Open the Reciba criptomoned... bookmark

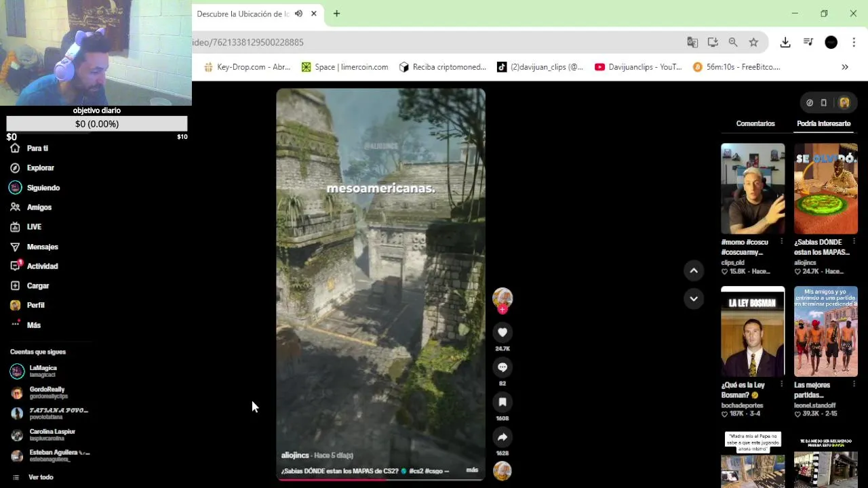pyautogui.click(x=443, y=67)
